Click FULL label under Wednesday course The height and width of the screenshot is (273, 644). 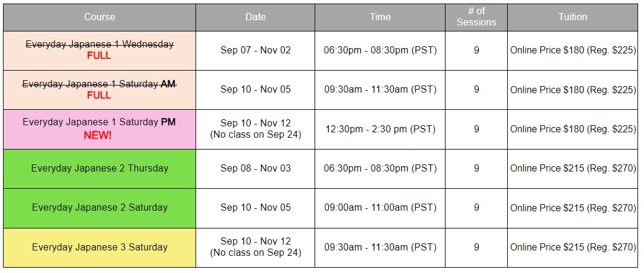99,56
